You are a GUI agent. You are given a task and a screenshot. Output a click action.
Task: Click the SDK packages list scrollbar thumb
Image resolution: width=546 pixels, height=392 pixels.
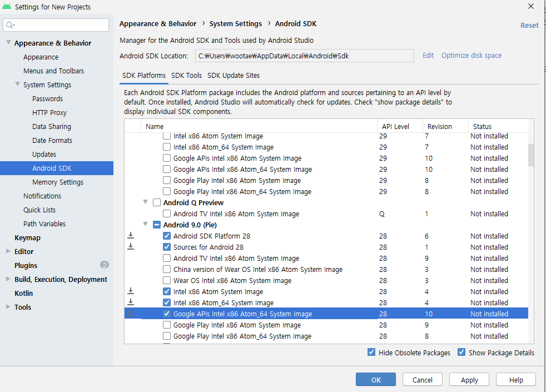(x=531, y=155)
